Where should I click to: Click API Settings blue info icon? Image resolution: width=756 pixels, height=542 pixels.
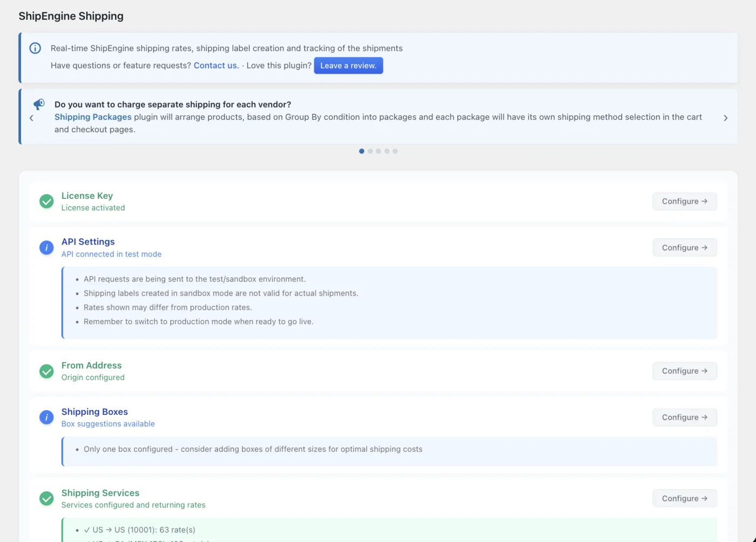46,247
